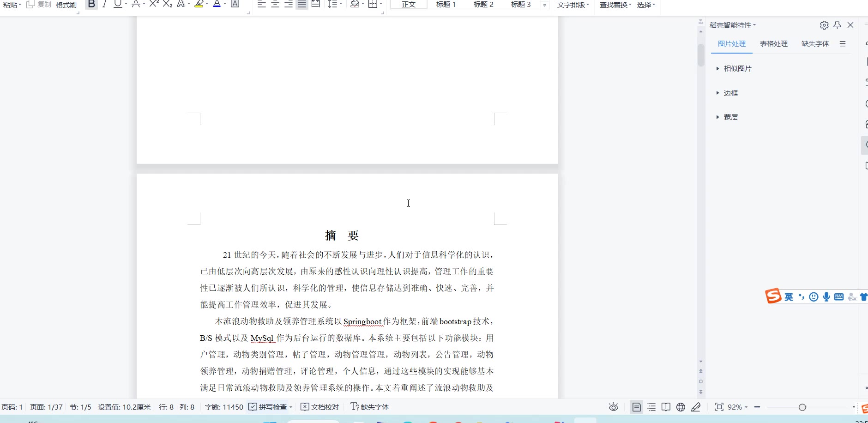This screenshot has width=868, height=423.
Task: Close the 稻壳智能特性 side panel
Action: [x=850, y=25]
